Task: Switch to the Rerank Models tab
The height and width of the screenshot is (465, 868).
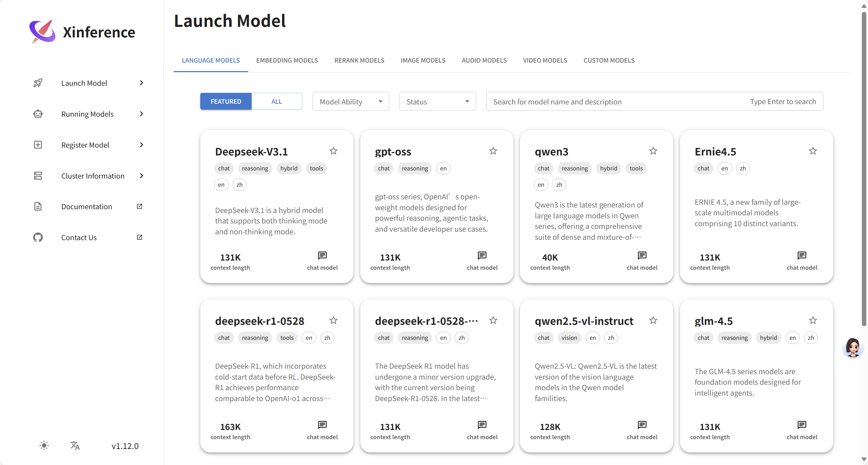Action: 359,61
